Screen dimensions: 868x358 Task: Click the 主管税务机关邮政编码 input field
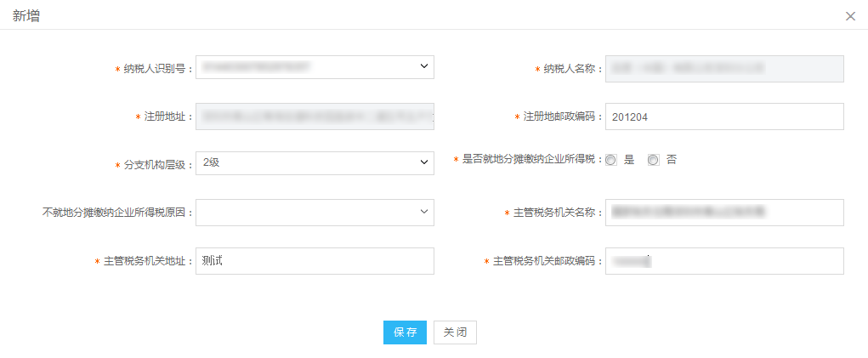click(x=724, y=260)
